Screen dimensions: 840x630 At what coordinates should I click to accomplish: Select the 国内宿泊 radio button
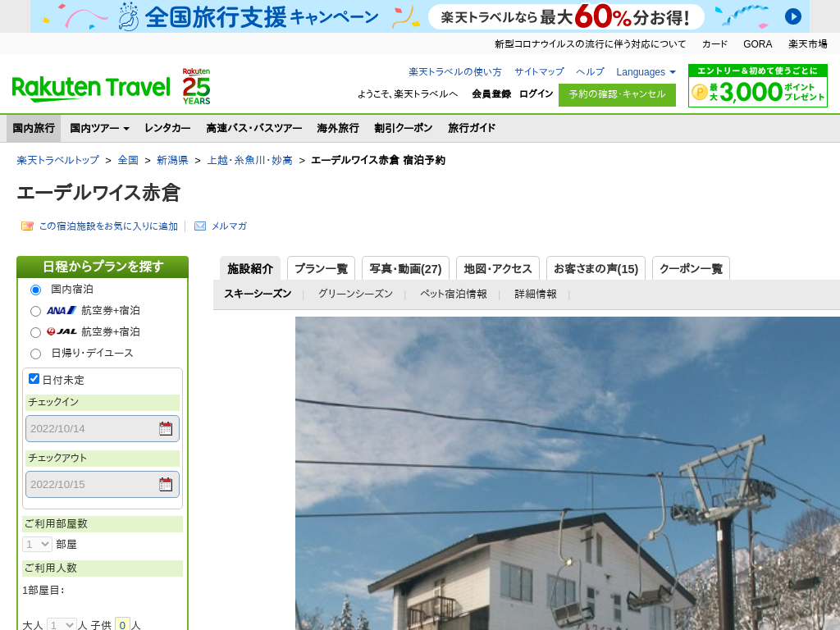click(x=35, y=290)
